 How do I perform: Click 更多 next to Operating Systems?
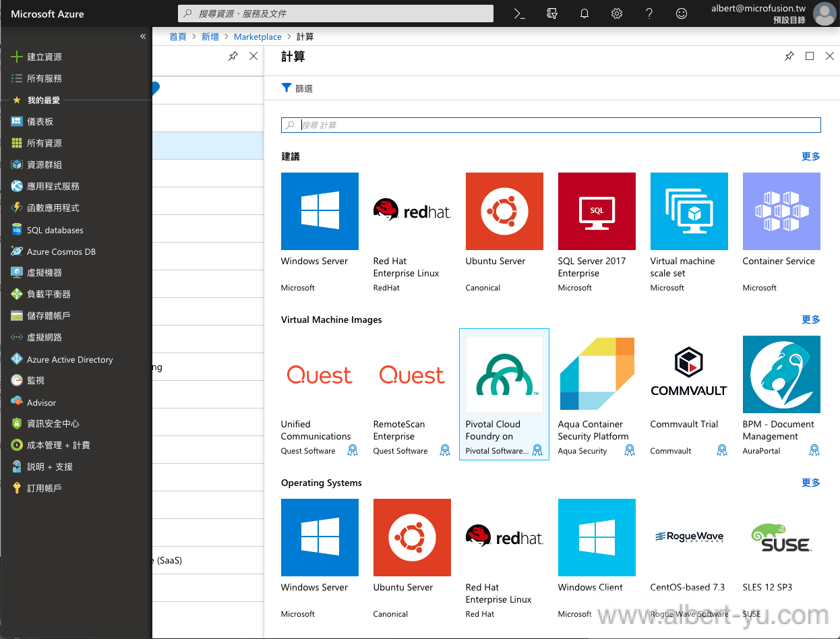tap(811, 483)
